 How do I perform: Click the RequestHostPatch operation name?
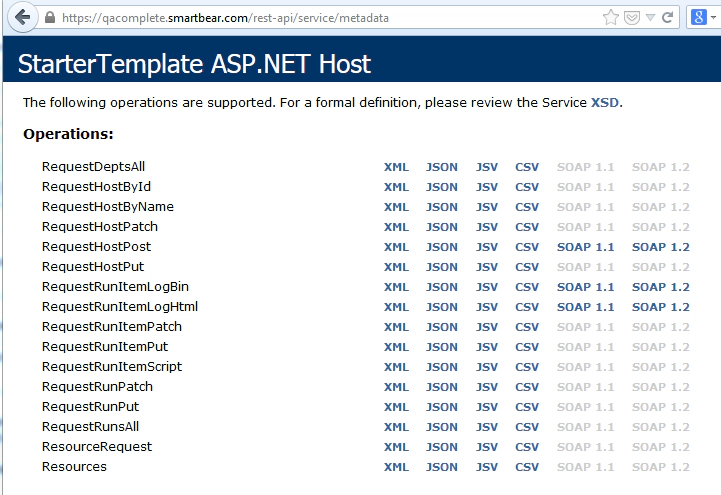pos(100,227)
